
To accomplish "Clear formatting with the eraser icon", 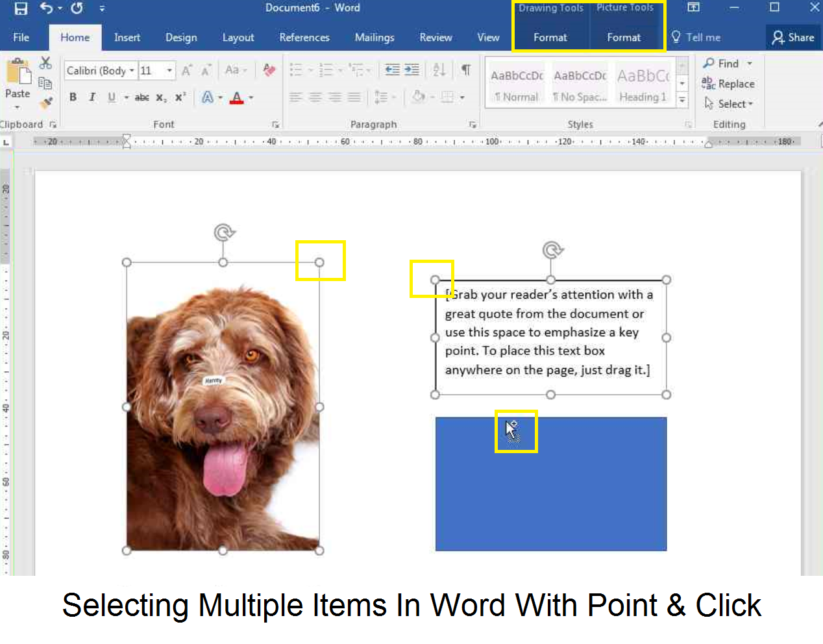I will point(269,70).
